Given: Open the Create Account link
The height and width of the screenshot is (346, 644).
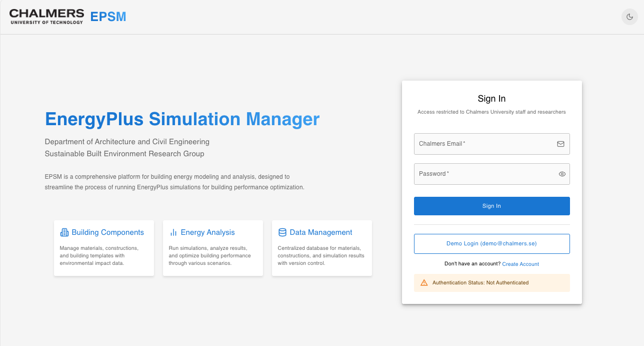Looking at the screenshot, I should (x=520, y=264).
